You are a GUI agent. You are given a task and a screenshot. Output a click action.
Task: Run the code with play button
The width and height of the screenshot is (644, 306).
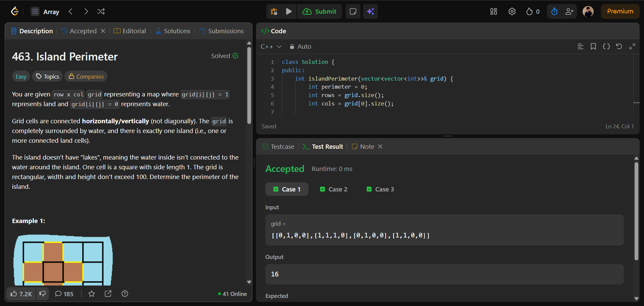[x=289, y=11]
